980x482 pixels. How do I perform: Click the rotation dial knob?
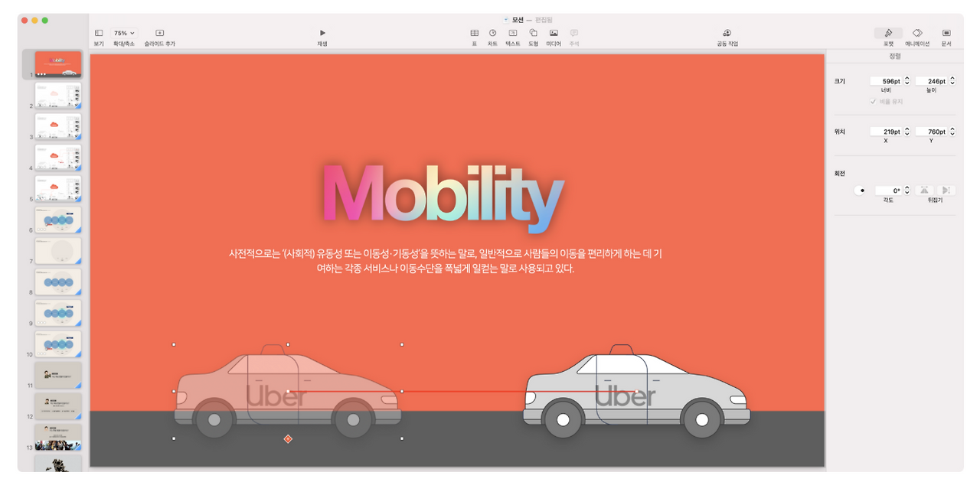coord(860,191)
